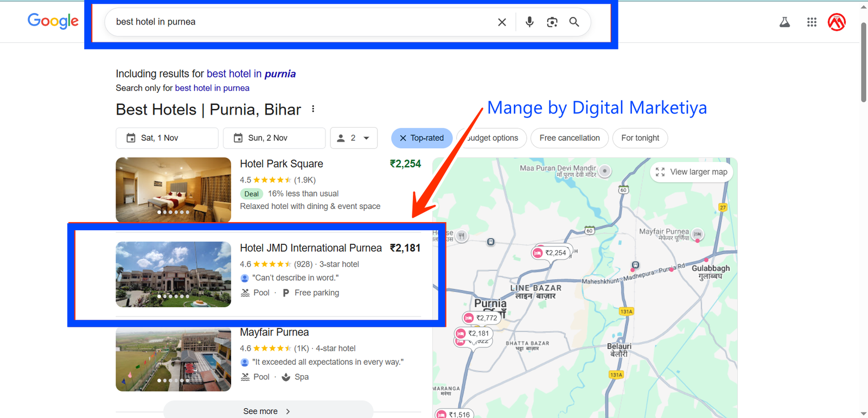This screenshot has width=868, height=418.
Task: Open the Google account profile avatar
Action: 837,22
